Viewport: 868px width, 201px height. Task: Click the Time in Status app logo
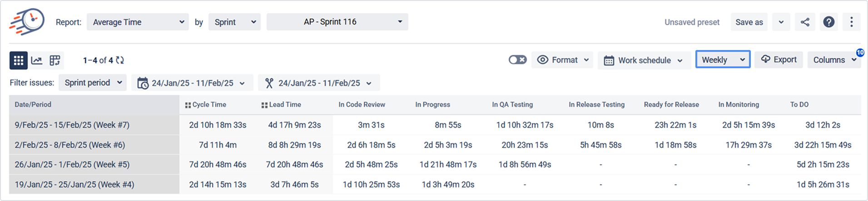click(x=27, y=21)
